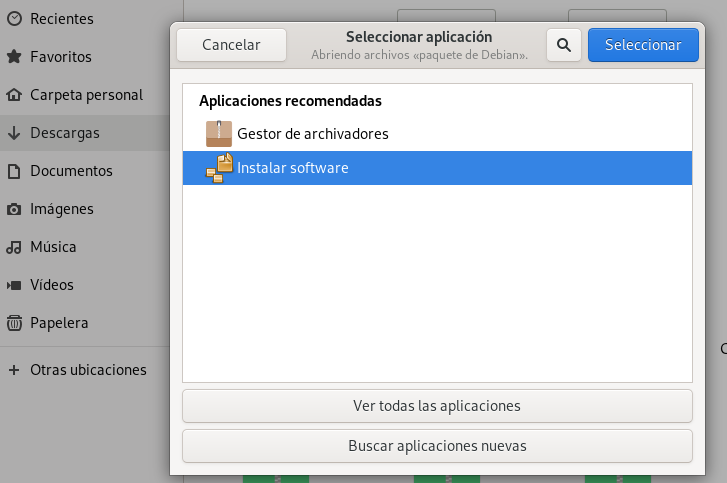
Task: Click the plus icon beside Otras ubicaciones
Action: [14, 370]
